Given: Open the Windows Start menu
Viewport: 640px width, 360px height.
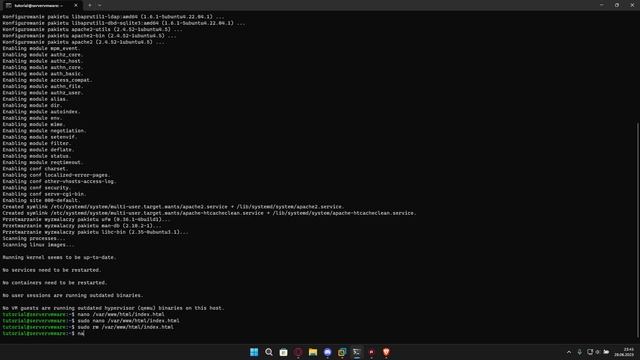Looking at the screenshot, I should pos(254,352).
